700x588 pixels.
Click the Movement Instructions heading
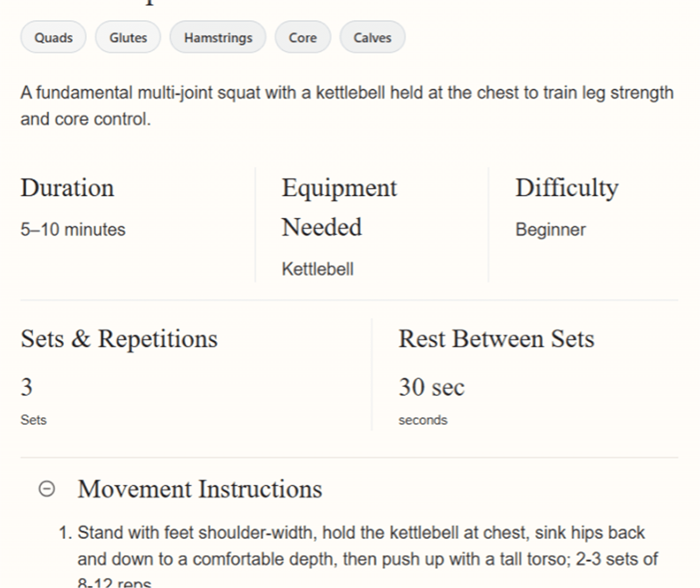coord(200,489)
